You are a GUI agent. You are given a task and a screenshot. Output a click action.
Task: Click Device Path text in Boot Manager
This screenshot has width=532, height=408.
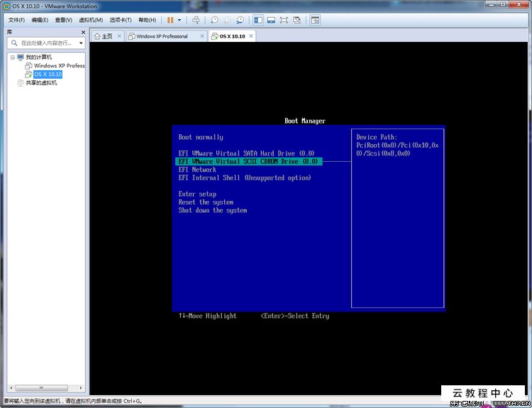coord(376,137)
